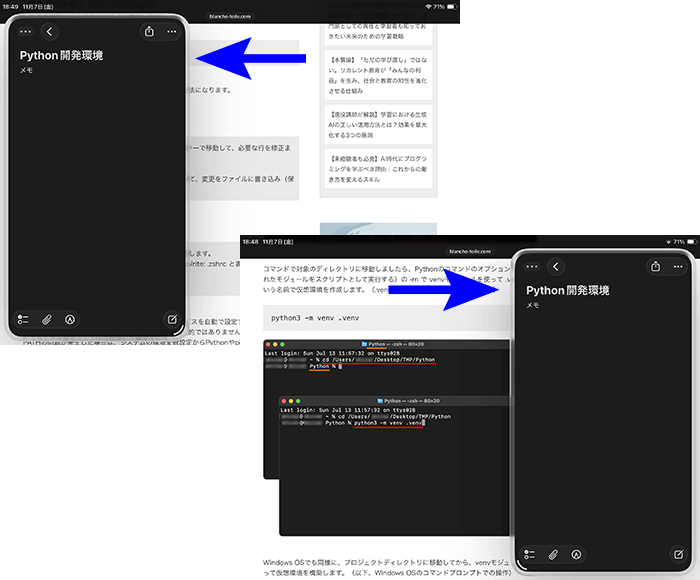Tap markup pen icon in 18:48 screenshot's note
Image resolution: width=700 pixels, height=580 pixels.
pos(576,555)
